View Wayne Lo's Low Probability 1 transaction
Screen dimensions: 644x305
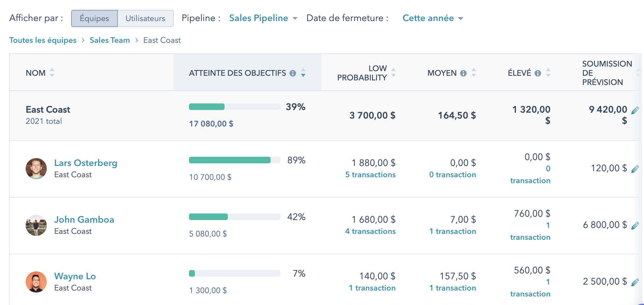tap(372, 288)
